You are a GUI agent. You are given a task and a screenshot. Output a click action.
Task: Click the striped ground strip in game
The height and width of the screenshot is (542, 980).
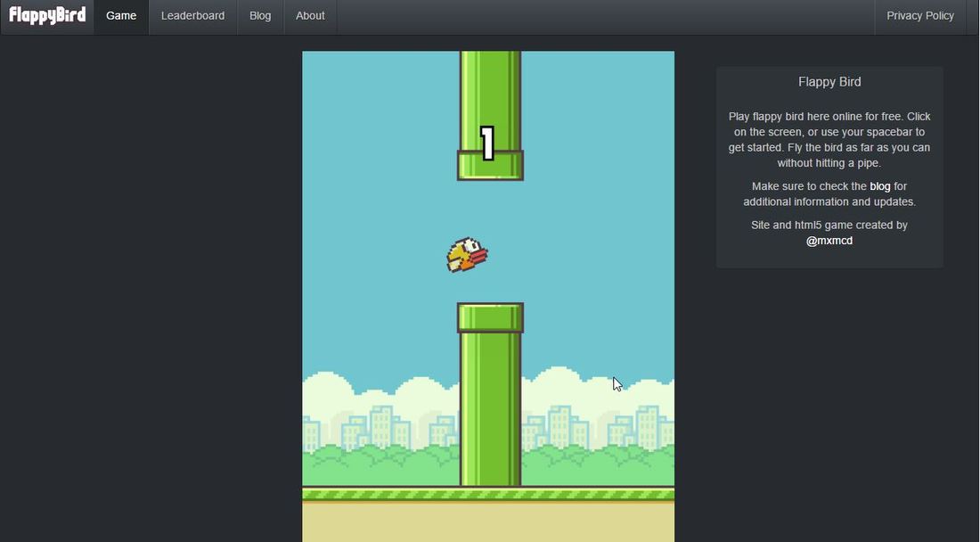click(x=488, y=494)
